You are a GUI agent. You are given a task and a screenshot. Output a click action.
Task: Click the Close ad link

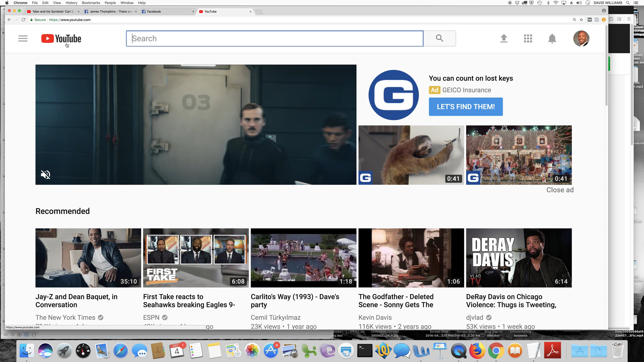pyautogui.click(x=560, y=190)
